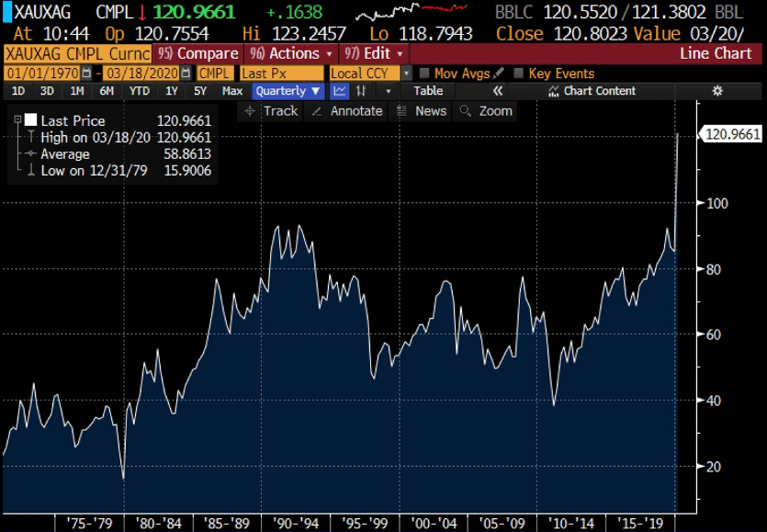
Task: Click the line chart type icon
Action: click(x=340, y=91)
